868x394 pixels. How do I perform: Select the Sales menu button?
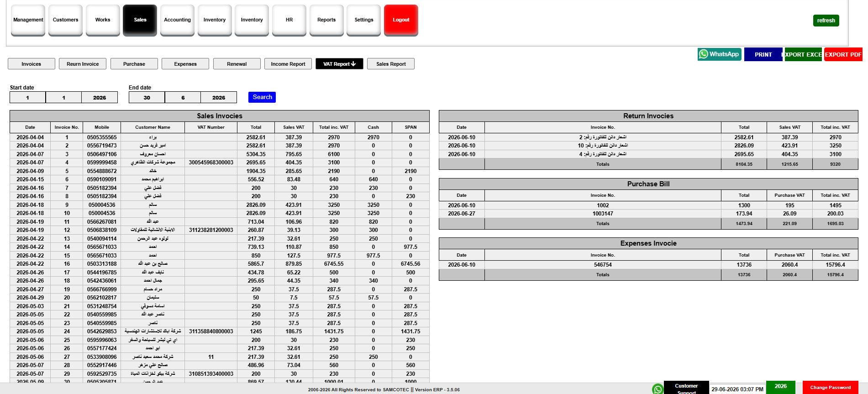click(140, 20)
